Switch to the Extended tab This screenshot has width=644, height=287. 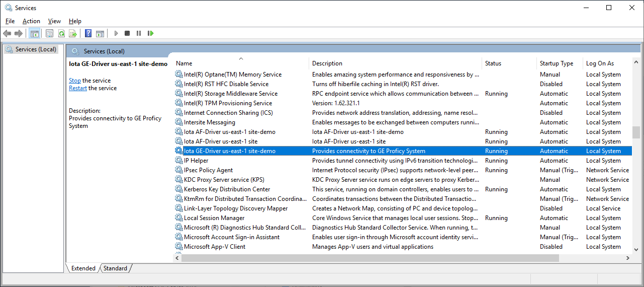(83, 268)
